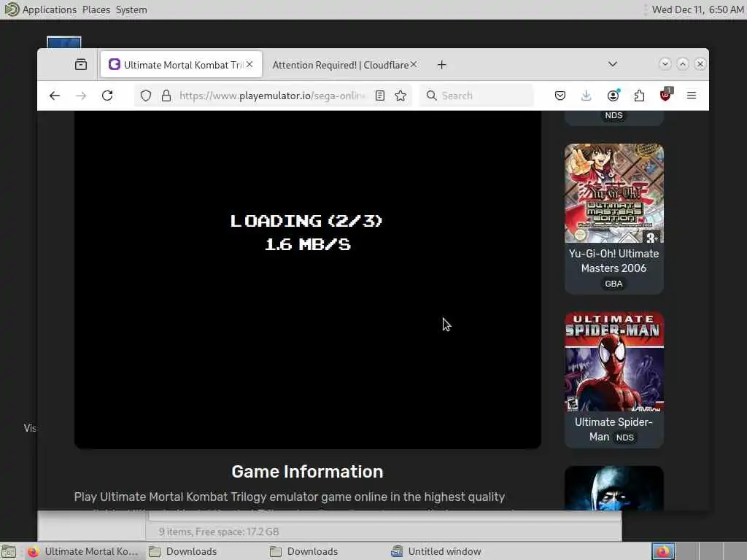Switch to Attention Required Cloudflare tab
This screenshot has height=560, width=747.
coord(341,65)
